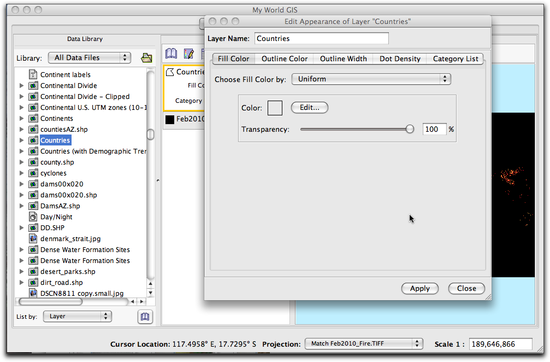Viewport: 550px width, 362px height.
Task: Click the book icon above layer list
Action: tap(171, 54)
